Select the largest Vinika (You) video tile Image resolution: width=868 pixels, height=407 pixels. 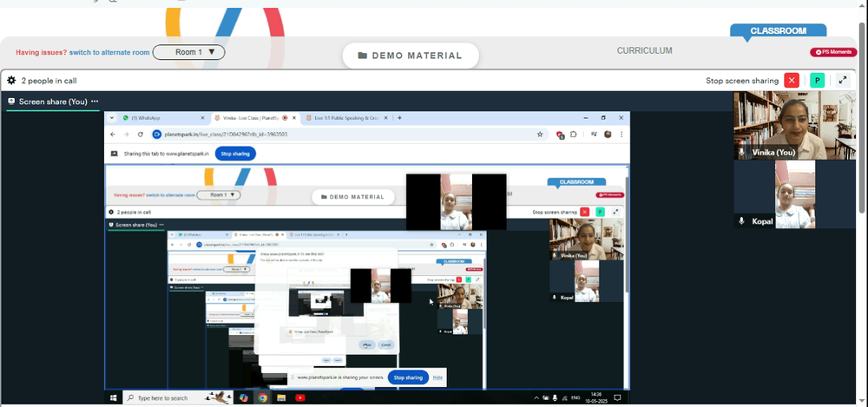click(x=794, y=126)
